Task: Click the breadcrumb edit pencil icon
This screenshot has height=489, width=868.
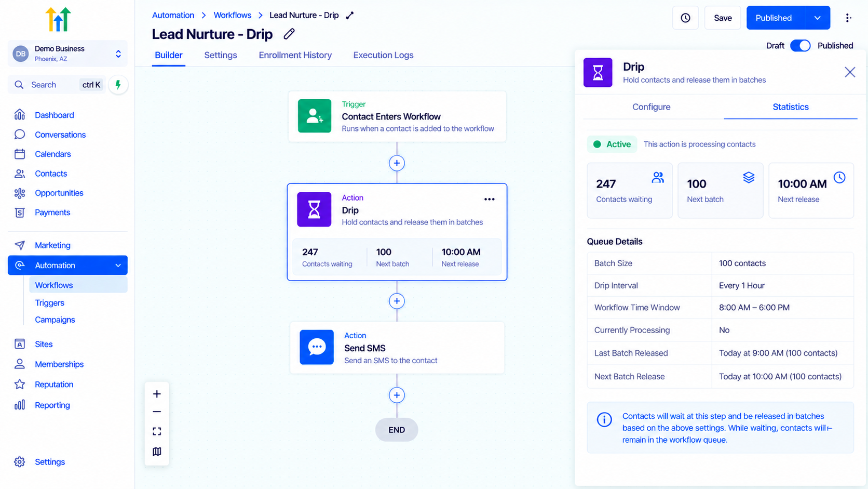Action: 350,16
